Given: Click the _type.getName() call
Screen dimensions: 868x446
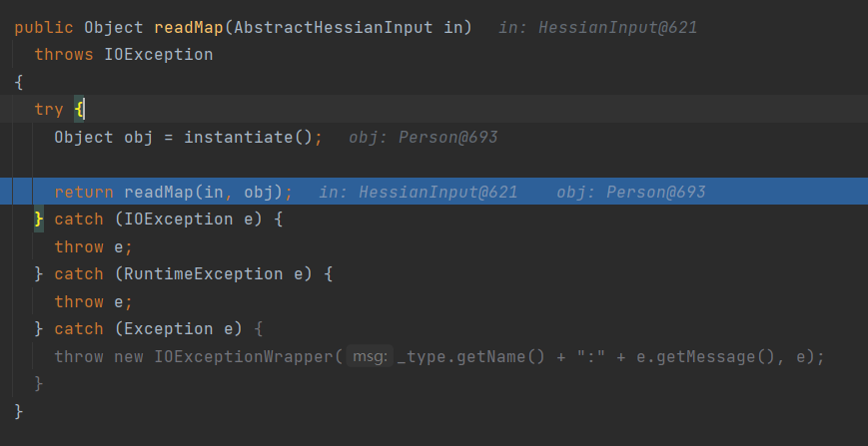Looking at the screenshot, I should click(470, 356).
